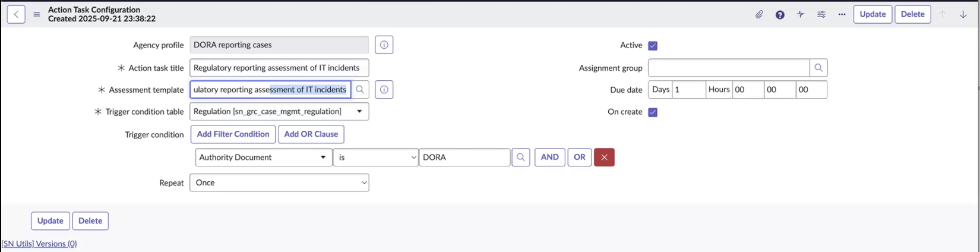980x252 pixels.
Task: Toggle the On create checkbox
Action: 653,112
